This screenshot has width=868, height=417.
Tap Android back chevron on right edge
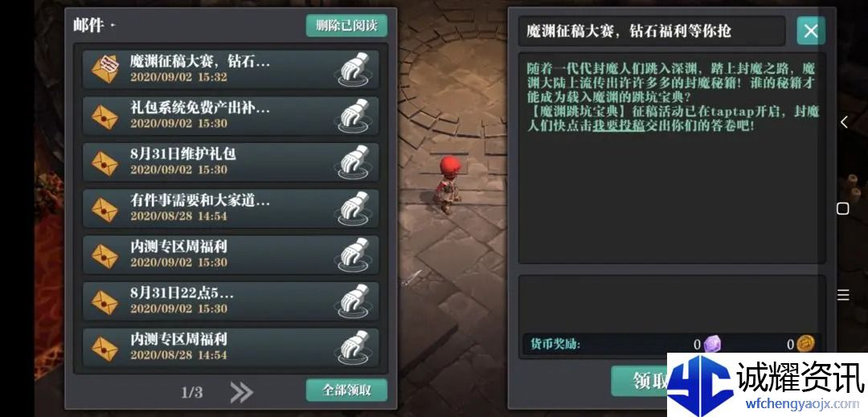[x=844, y=122]
